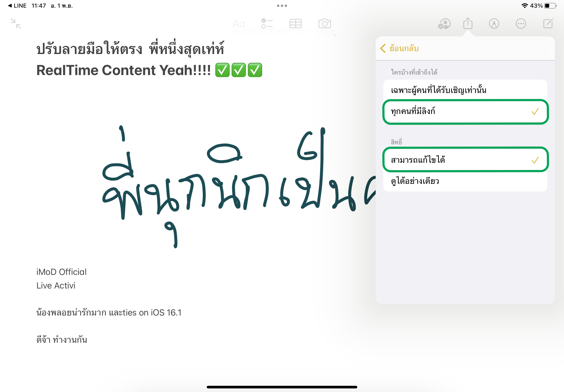Select 'เฉพาะผู้คนที่ได้รับเชิญเท่านั้น' access option
Image resolution: width=564 pixels, height=392 pixels.
pos(465,90)
